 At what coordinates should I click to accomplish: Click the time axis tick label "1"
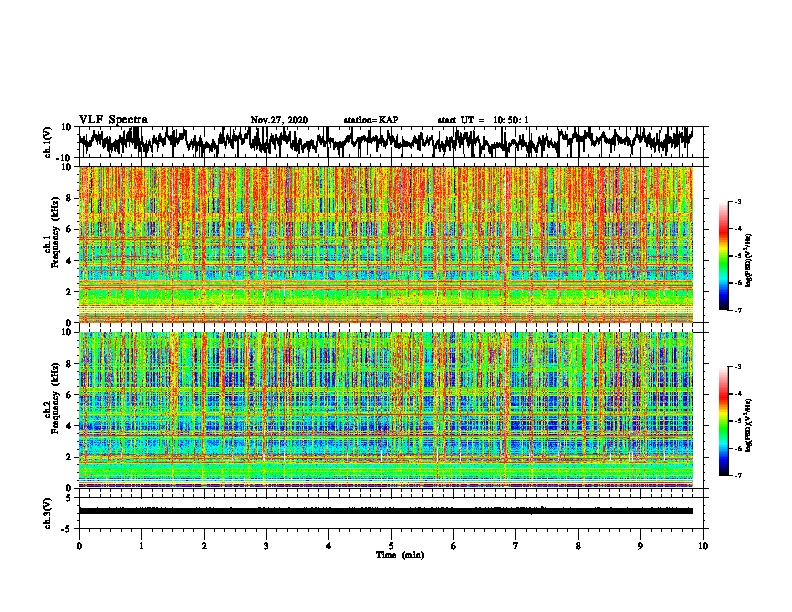pos(141,546)
